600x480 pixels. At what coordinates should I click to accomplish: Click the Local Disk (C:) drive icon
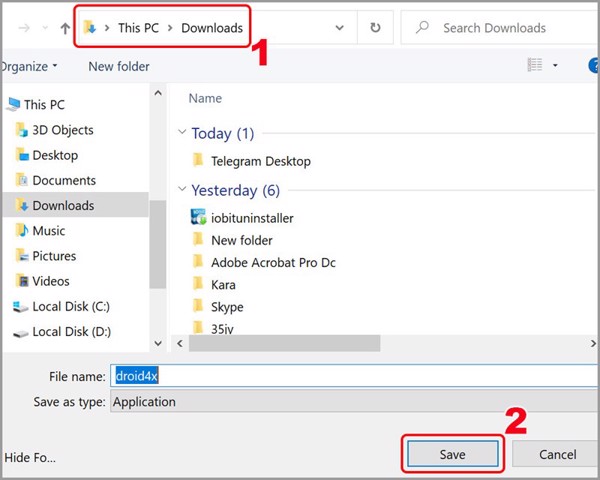coord(20,306)
